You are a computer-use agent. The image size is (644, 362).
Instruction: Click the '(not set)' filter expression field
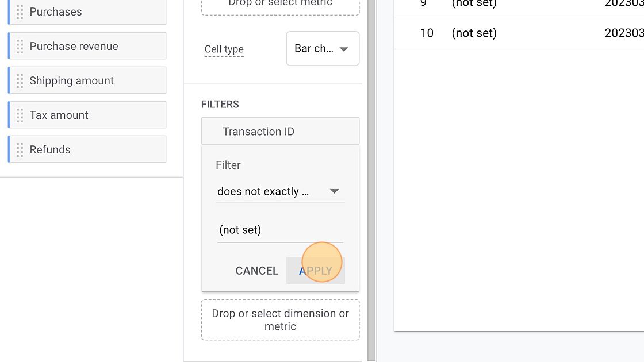(x=280, y=230)
